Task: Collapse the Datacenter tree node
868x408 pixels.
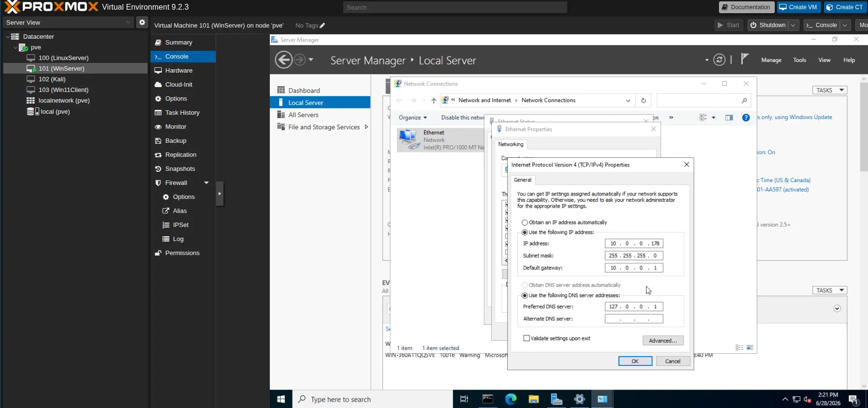Action: pyautogui.click(x=8, y=37)
